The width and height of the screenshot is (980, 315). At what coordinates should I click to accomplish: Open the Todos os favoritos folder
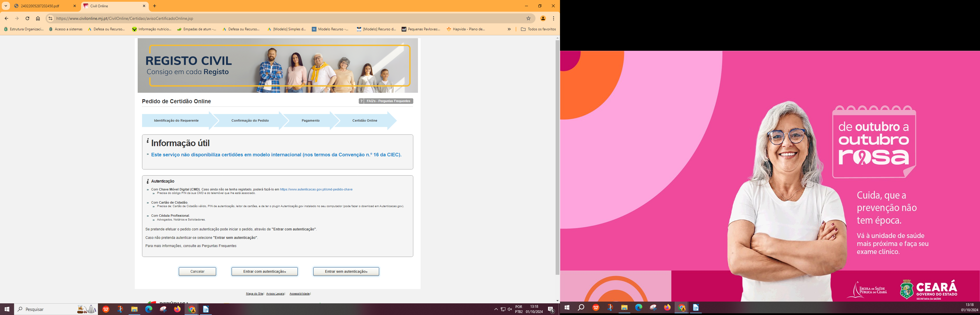[x=538, y=29]
